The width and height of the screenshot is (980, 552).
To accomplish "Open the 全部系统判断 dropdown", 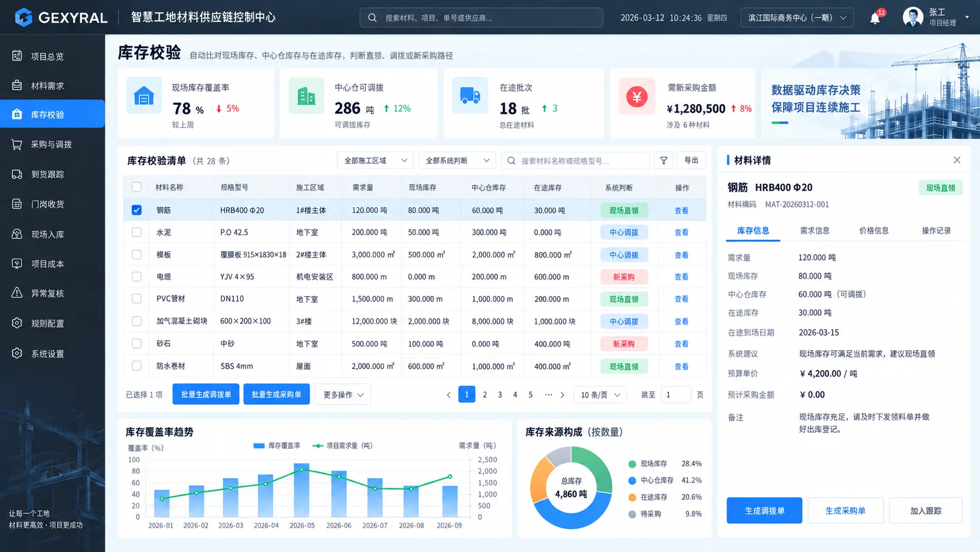I will pyautogui.click(x=457, y=160).
